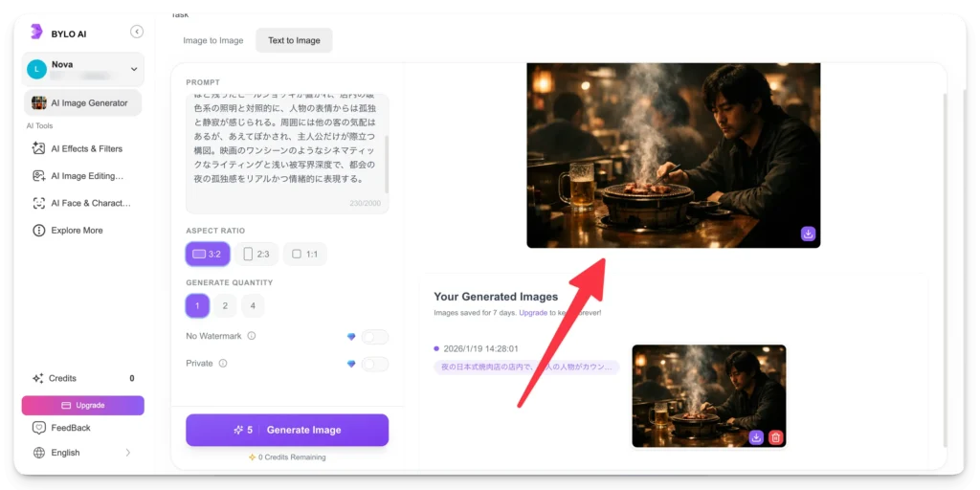The width and height of the screenshot is (980, 490).
Task: Open AI Face & Character tool
Action: (82, 203)
